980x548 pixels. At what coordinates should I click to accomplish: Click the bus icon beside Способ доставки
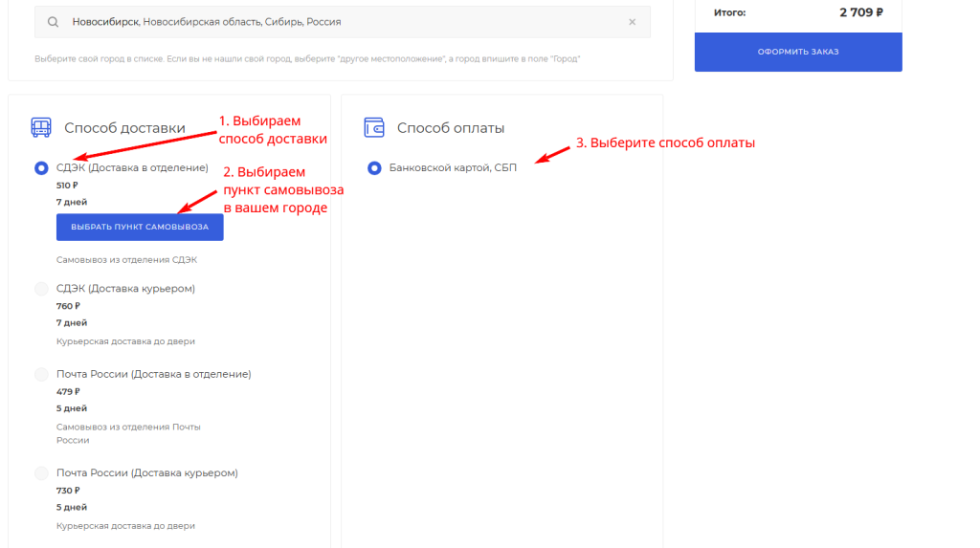pyautogui.click(x=41, y=128)
